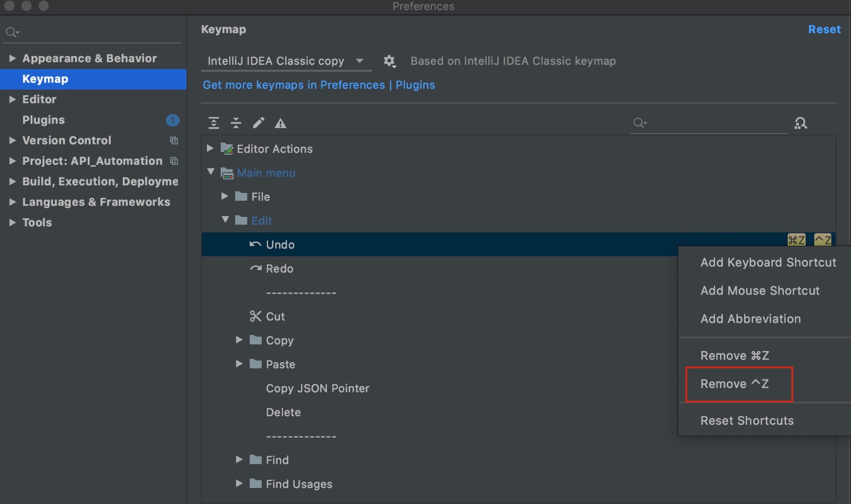Click the ^Z shortcut badge on Undo
This screenshot has width=851, height=504.
click(823, 240)
